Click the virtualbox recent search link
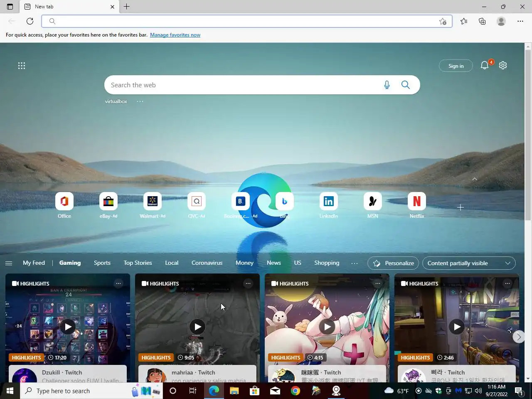Image resolution: width=532 pixels, height=399 pixels. [x=116, y=101]
